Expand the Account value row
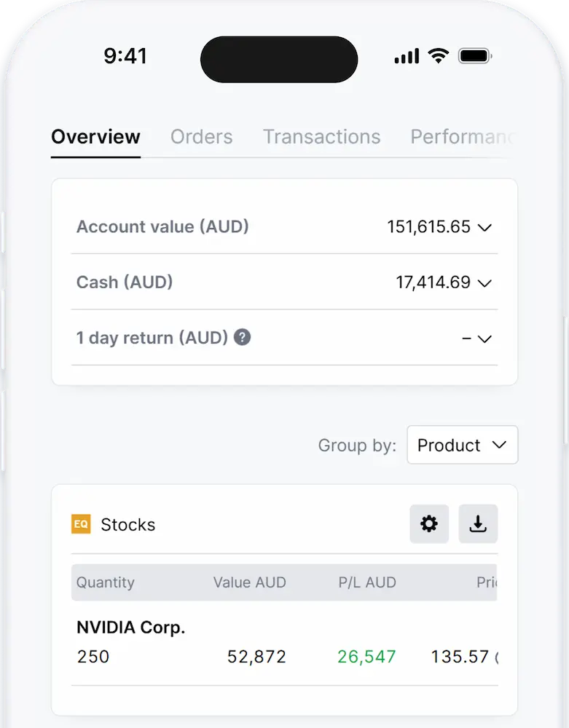This screenshot has height=728, width=569. [484, 227]
